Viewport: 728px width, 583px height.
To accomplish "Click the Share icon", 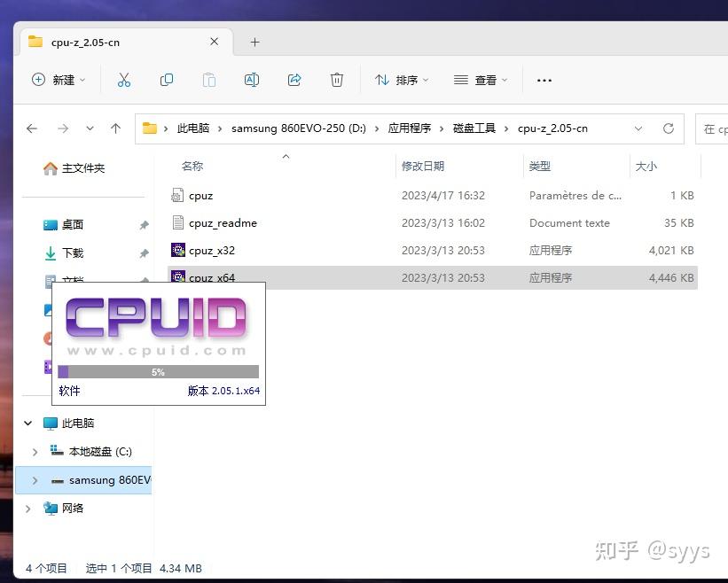I will pyautogui.click(x=294, y=81).
